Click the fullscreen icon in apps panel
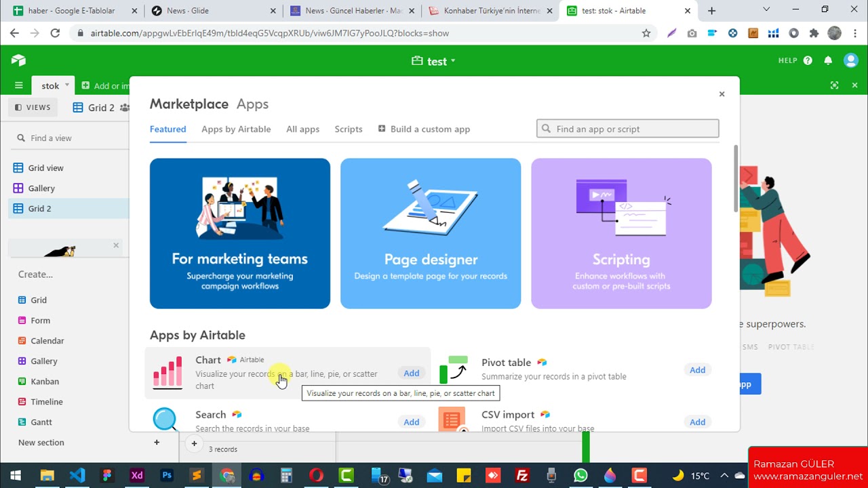868x488 pixels. [x=834, y=85]
